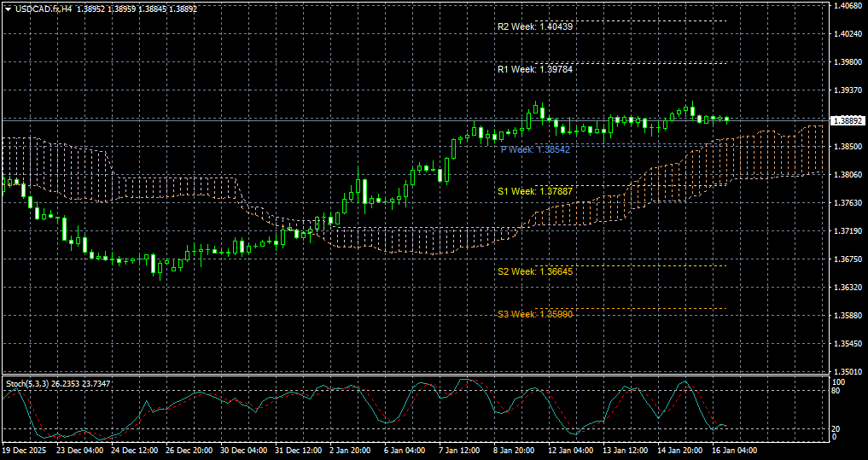The image size is (868, 460).
Task: Select the S1 Week: 1.37887 support label
Action: coord(535,191)
